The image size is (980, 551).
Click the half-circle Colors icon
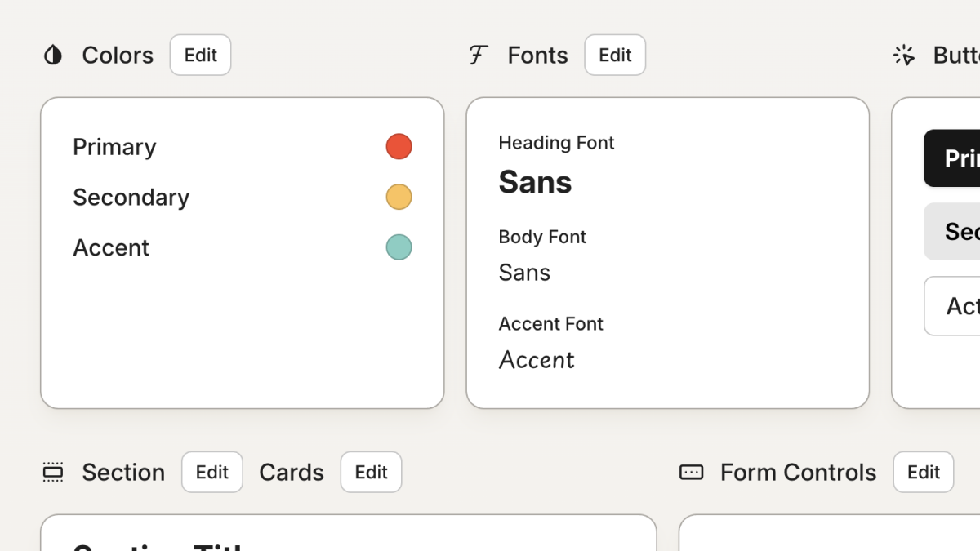click(53, 55)
